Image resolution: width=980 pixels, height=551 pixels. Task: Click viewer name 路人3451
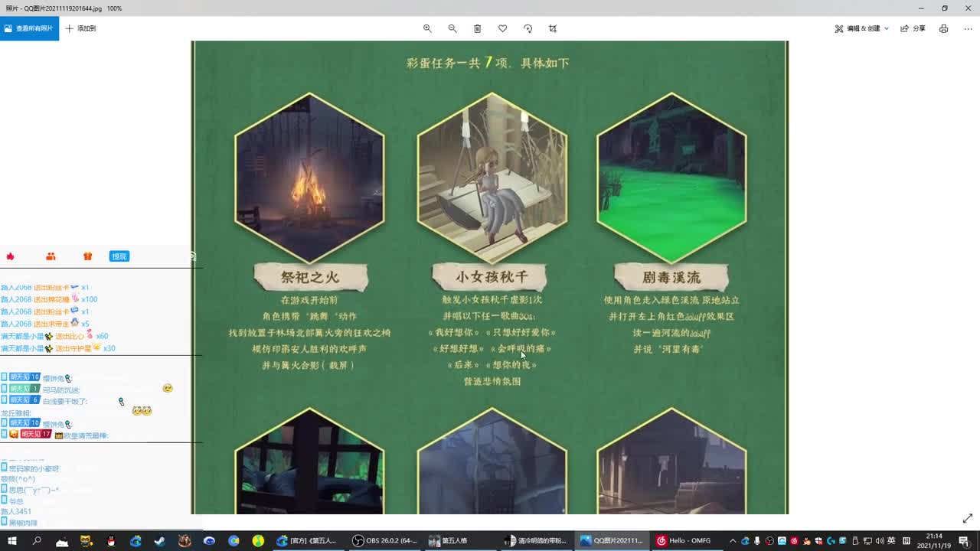[x=16, y=511]
